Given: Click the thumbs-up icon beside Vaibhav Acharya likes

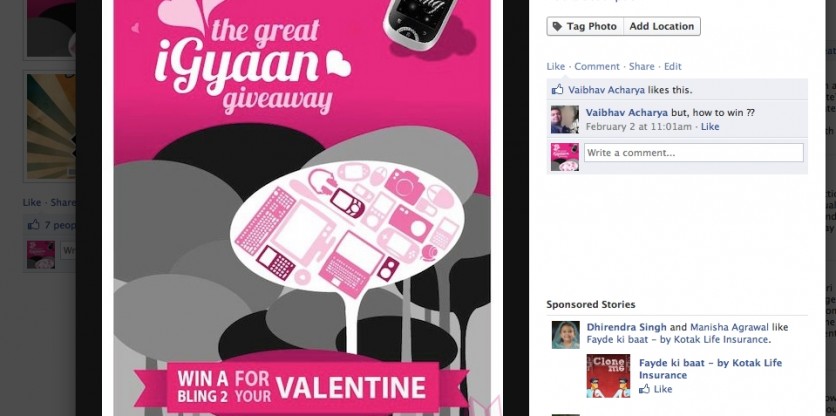Looking at the screenshot, I should point(558,90).
